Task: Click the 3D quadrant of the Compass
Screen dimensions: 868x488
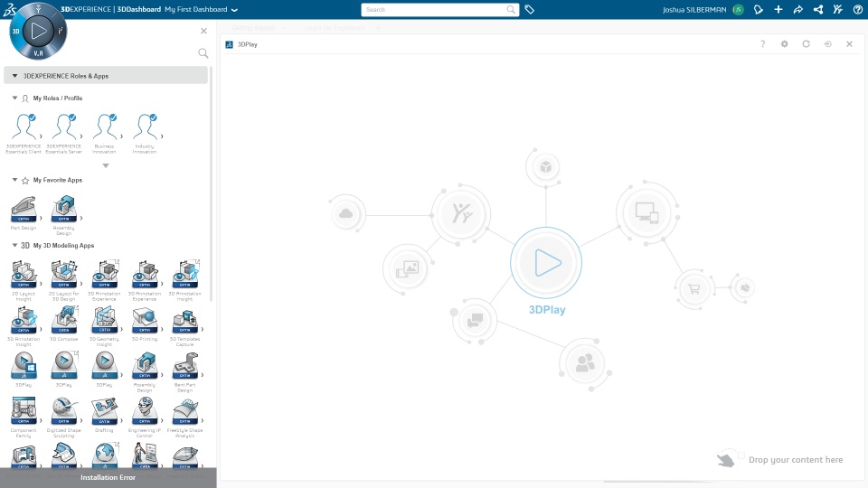Action: pyautogui.click(x=16, y=31)
